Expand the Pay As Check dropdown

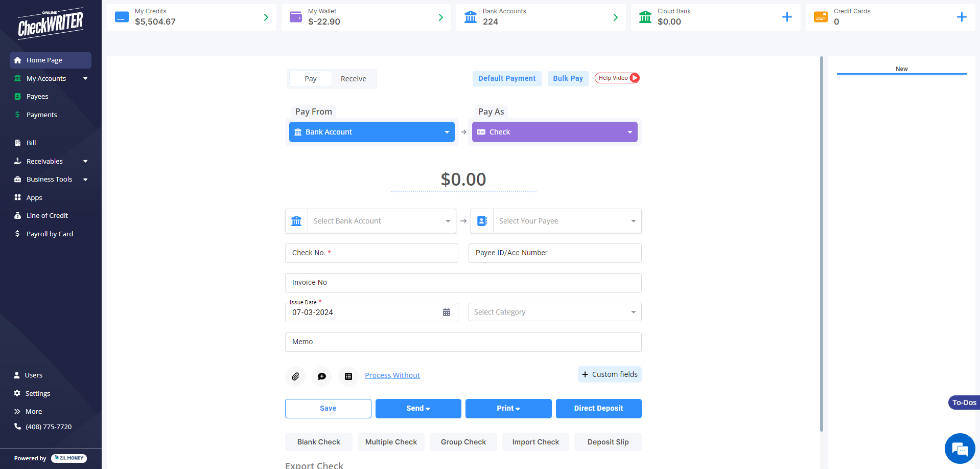click(629, 131)
